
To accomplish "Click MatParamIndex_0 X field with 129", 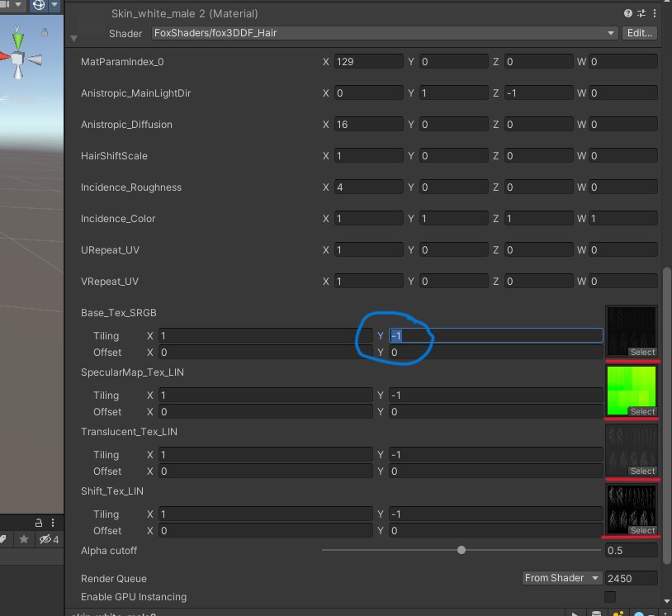I will tap(368, 61).
